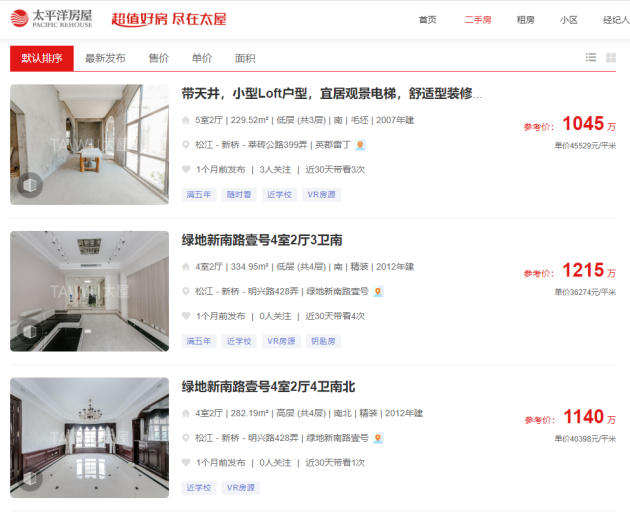Open VR tour icon on first photo
The height and width of the screenshot is (519, 630).
pos(30,185)
